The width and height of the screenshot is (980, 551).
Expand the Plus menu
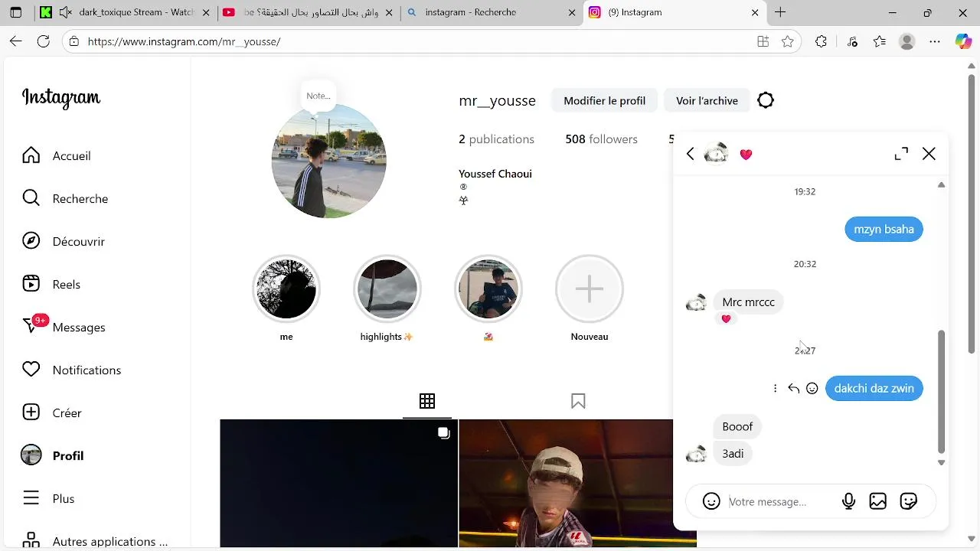[48, 498]
